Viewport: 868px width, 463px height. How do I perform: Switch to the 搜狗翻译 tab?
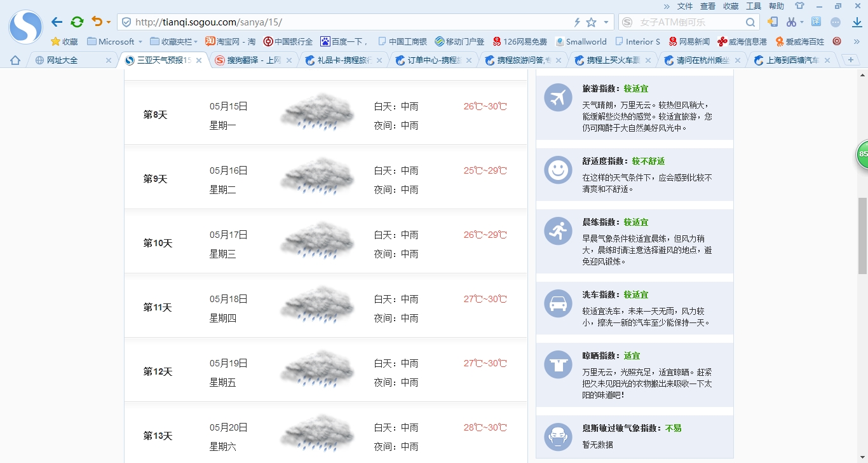coord(254,60)
